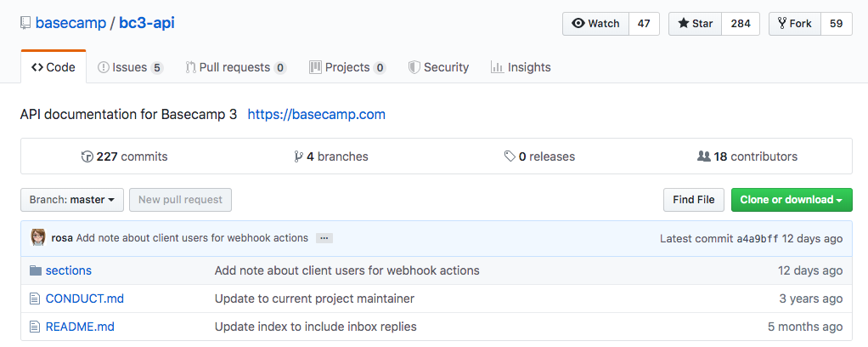Go to the Projects tab
The image size is (868, 347).
click(x=347, y=68)
